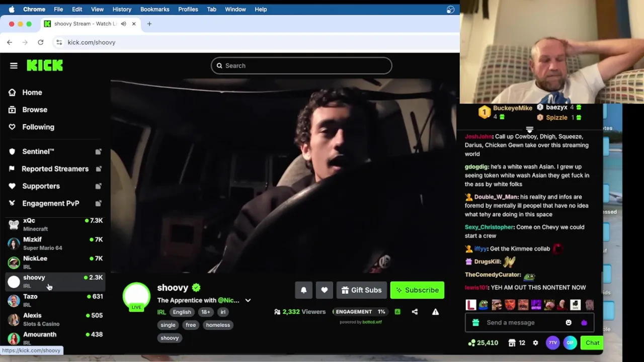Select the English tag
The image size is (644, 362).
coord(182,312)
